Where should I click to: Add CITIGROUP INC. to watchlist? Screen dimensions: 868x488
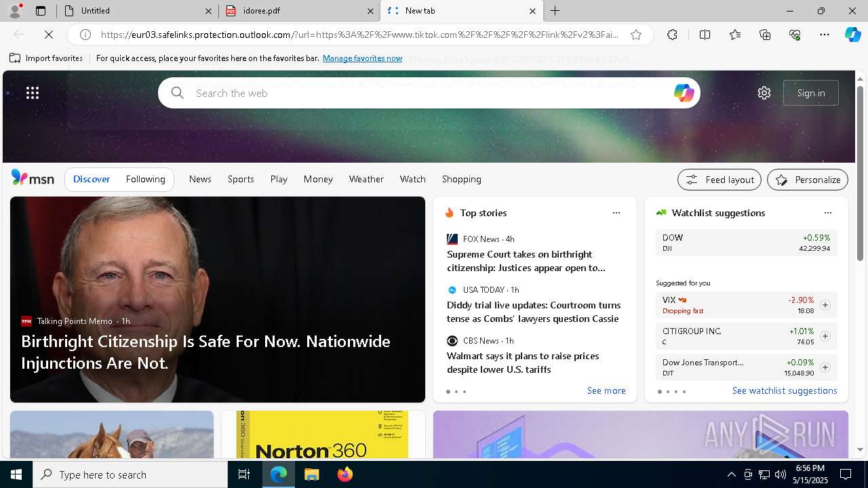[825, 336]
